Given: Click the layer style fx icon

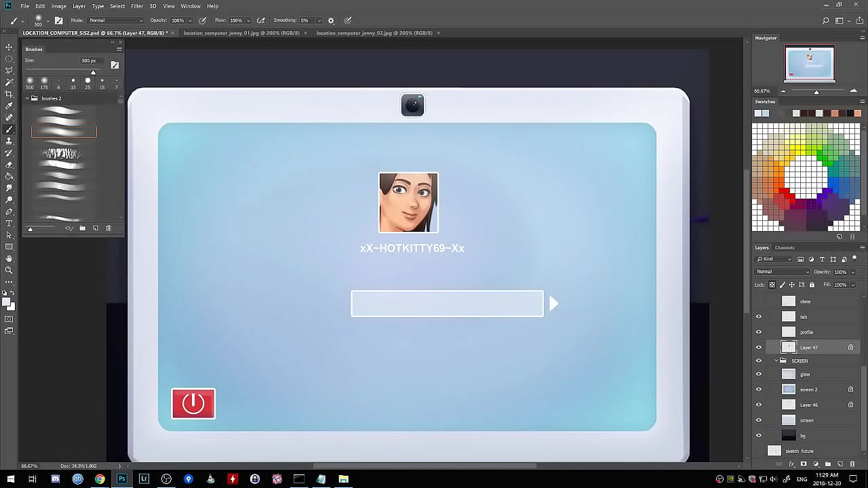Looking at the screenshot, I should point(791,464).
